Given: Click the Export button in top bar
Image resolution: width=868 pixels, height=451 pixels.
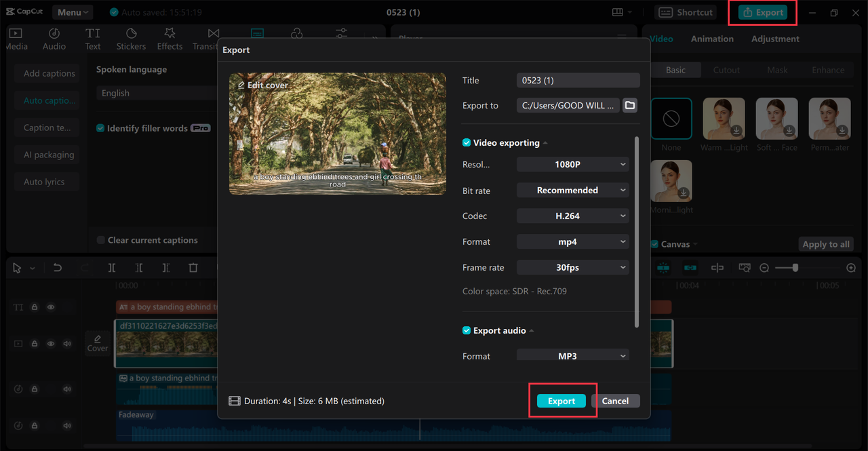Looking at the screenshot, I should [763, 12].
